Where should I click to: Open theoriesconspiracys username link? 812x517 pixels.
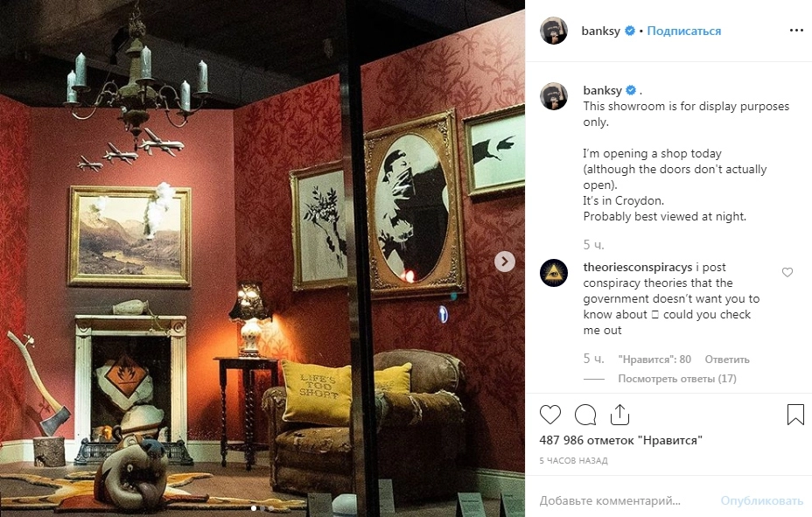pyautogui.click(x=638, y=267)
